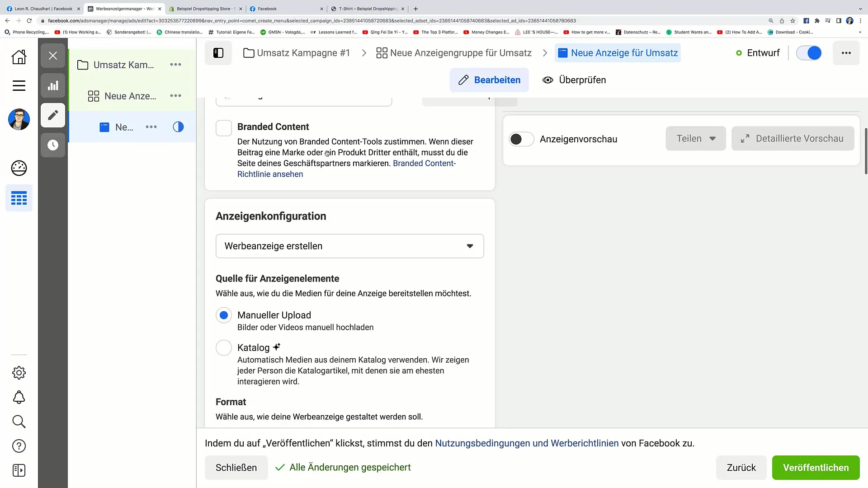Image resolution: width=868 pixels, height=488 pixels.
Task: Toggle the ad on/off switch
Action: [x=809, y=53]
